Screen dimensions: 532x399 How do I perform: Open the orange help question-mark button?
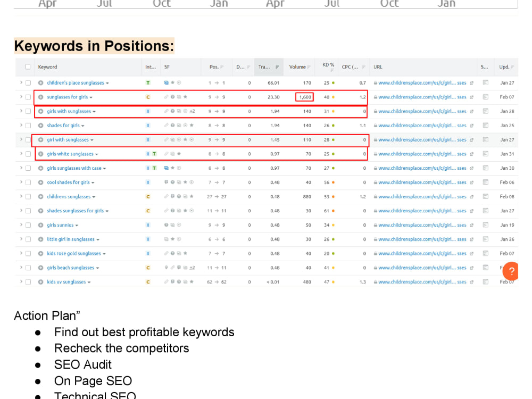tap(511, 271)
